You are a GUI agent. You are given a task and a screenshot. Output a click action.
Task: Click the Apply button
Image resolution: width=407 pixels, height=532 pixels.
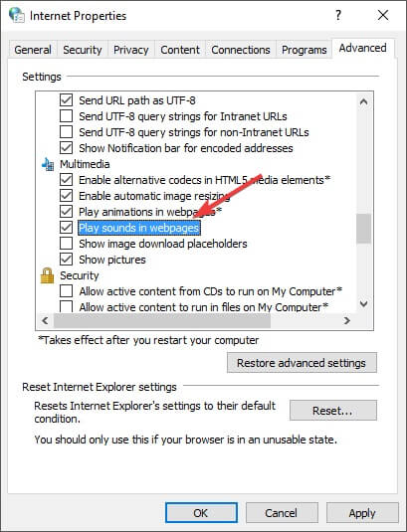tap(362, 513)
